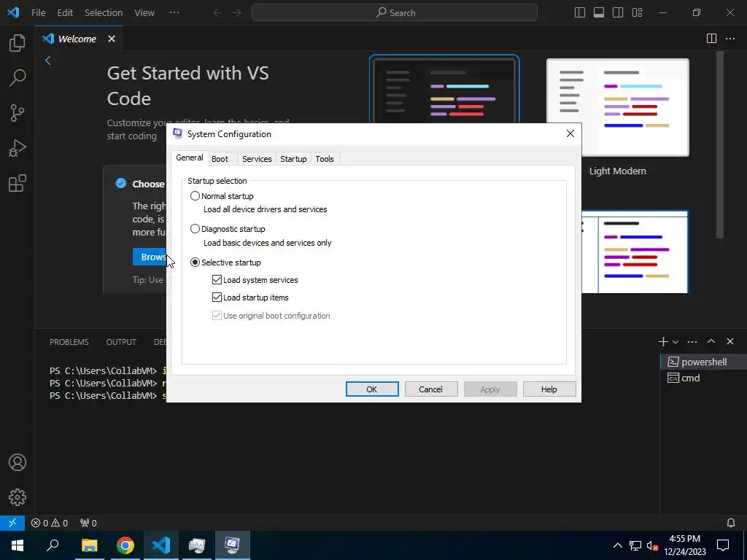Open terminal panel Views and More Actions
The height and width of the screenshot is (560, 747).
click(x=692, y=341)
